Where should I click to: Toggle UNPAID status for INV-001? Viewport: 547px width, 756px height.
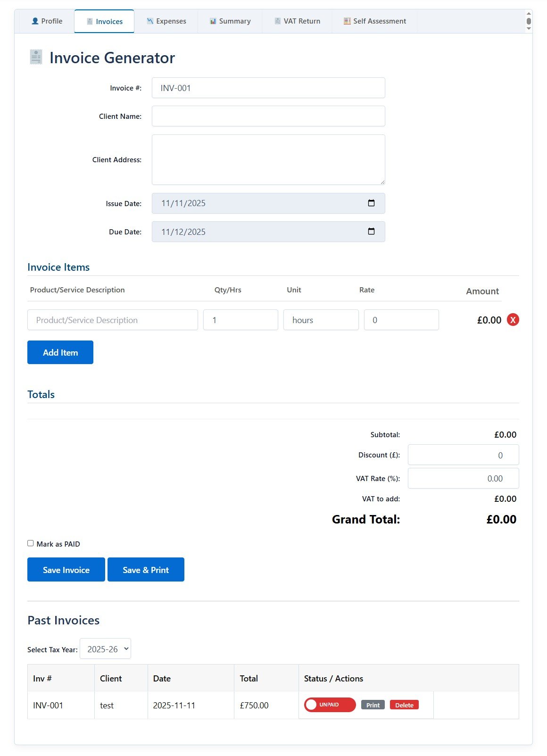(x=330, y=705)
